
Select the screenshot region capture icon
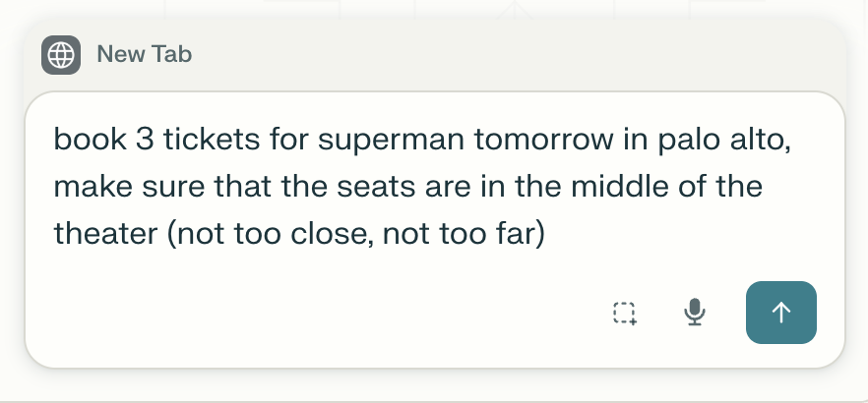tap(625, 313)
